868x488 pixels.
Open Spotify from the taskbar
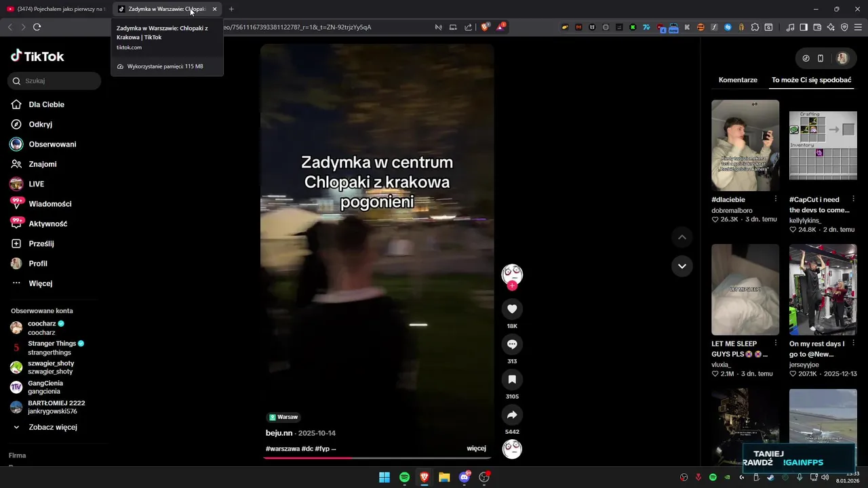point(404,477)
